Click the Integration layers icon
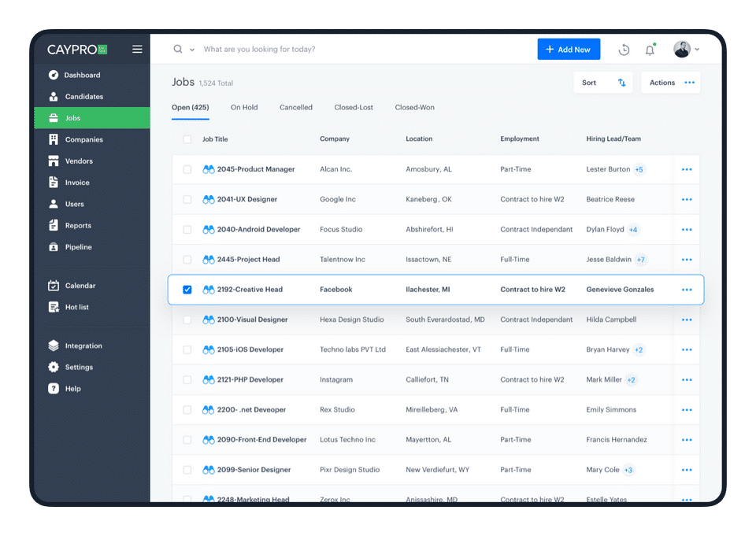756x536 pixels. coord(54,346)
